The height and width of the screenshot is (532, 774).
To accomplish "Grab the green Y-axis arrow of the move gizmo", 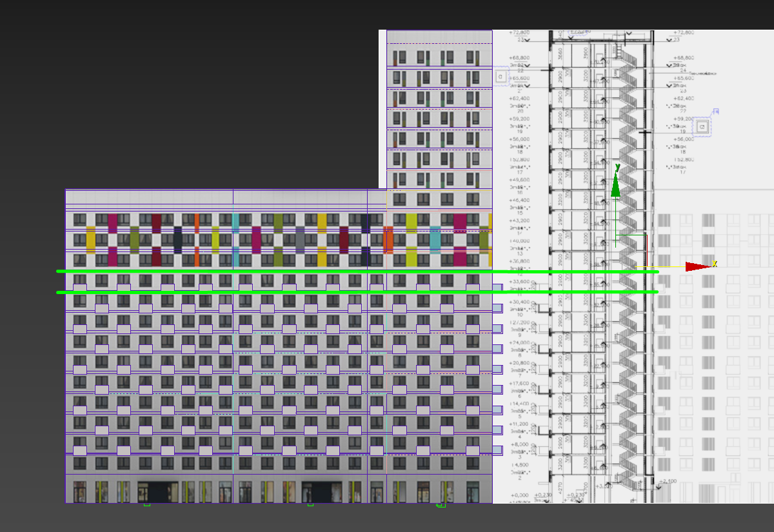I will (x=615, y=186).
